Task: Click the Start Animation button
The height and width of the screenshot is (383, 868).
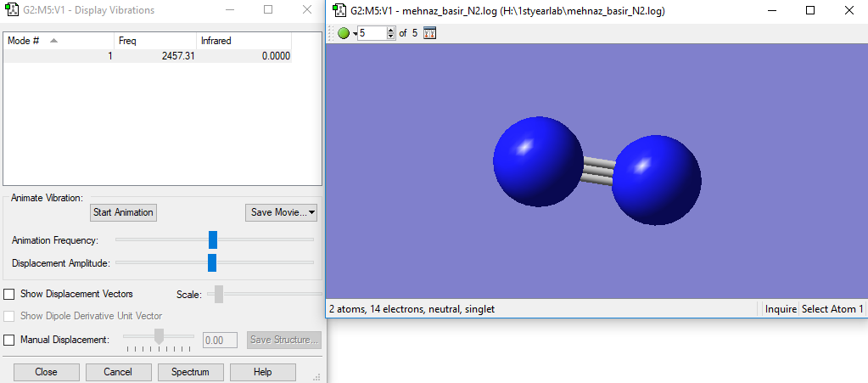Action: click(123, 212)
